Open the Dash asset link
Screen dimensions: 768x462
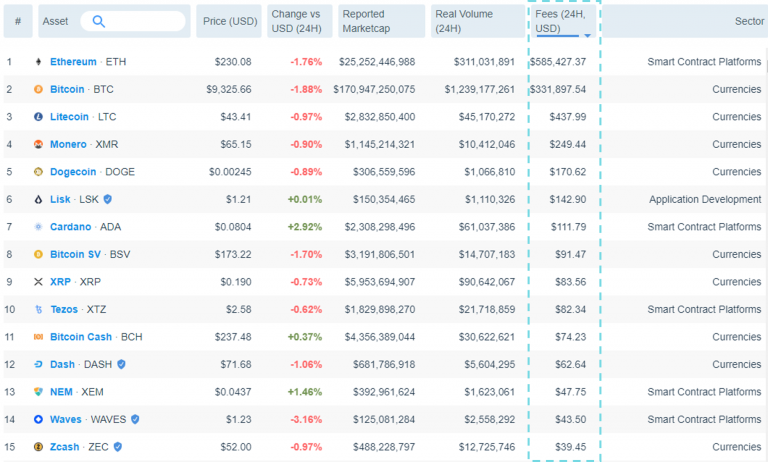pos(62,364)
